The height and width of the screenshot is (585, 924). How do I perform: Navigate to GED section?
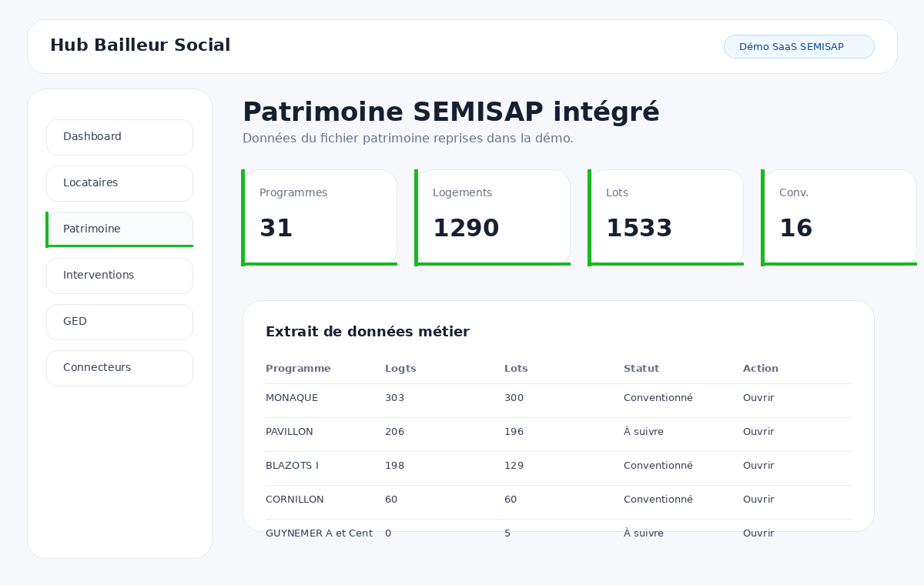pyautogui.click(x=119, y=322)
